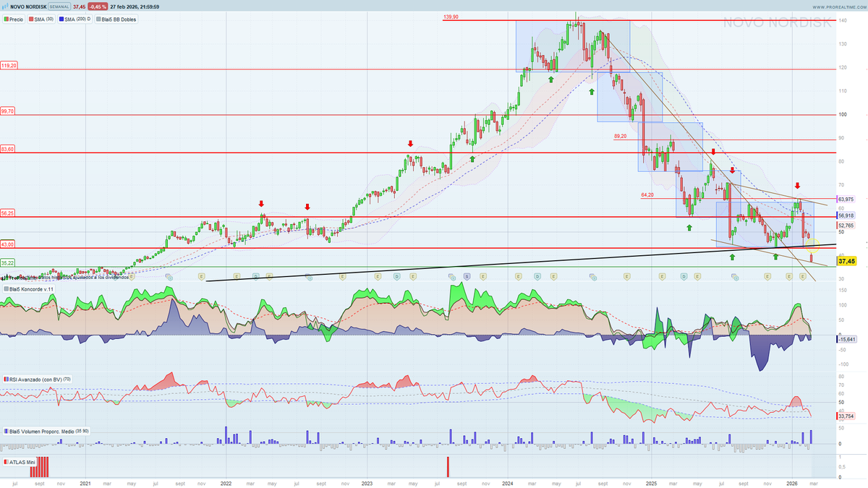The image size is (868, 488).
Task: Select the 99,70 horizontal line label
Action: 9,111
